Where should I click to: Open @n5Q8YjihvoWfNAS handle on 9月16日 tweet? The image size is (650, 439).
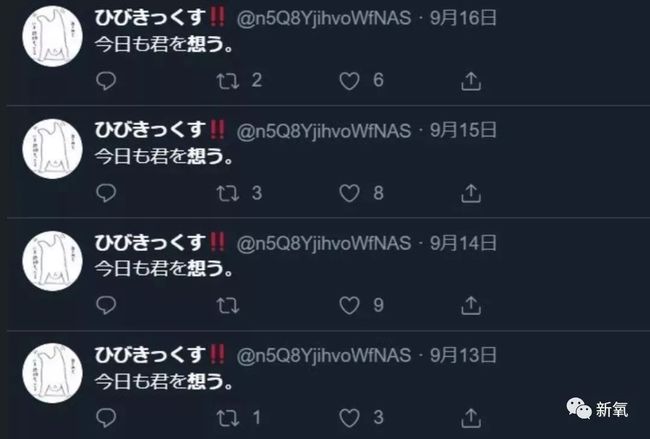point(324,18)
